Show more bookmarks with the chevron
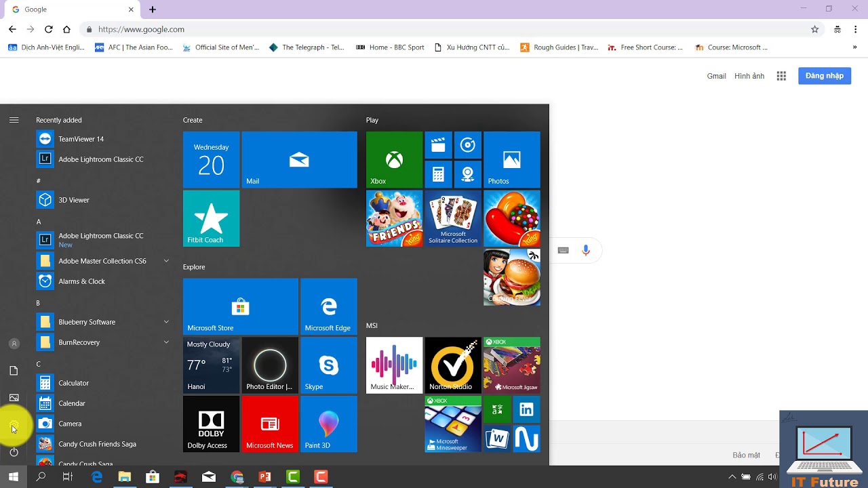The height and width of the screenshot is (488, 868). 854,47
